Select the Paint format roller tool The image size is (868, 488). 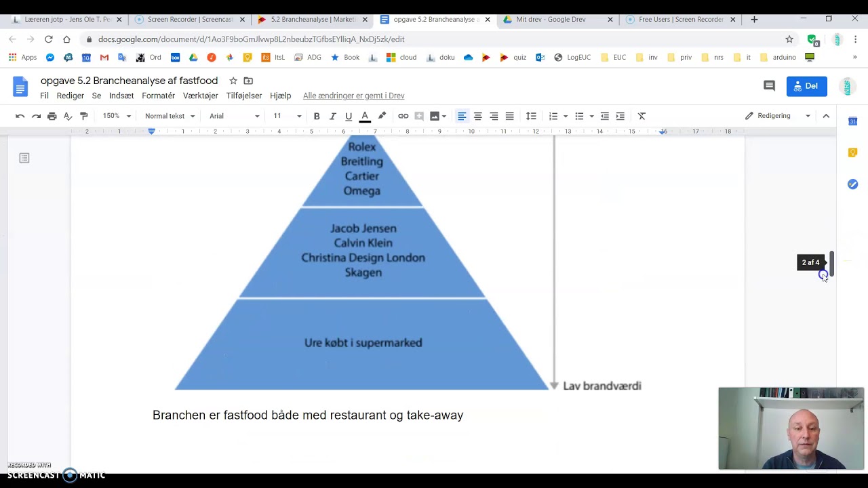pos(84,116)
